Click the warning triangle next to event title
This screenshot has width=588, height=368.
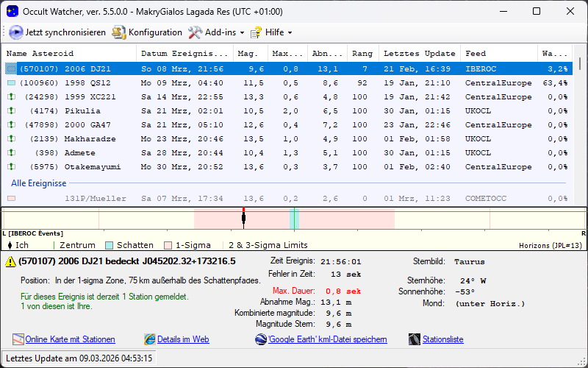point(10,261)
